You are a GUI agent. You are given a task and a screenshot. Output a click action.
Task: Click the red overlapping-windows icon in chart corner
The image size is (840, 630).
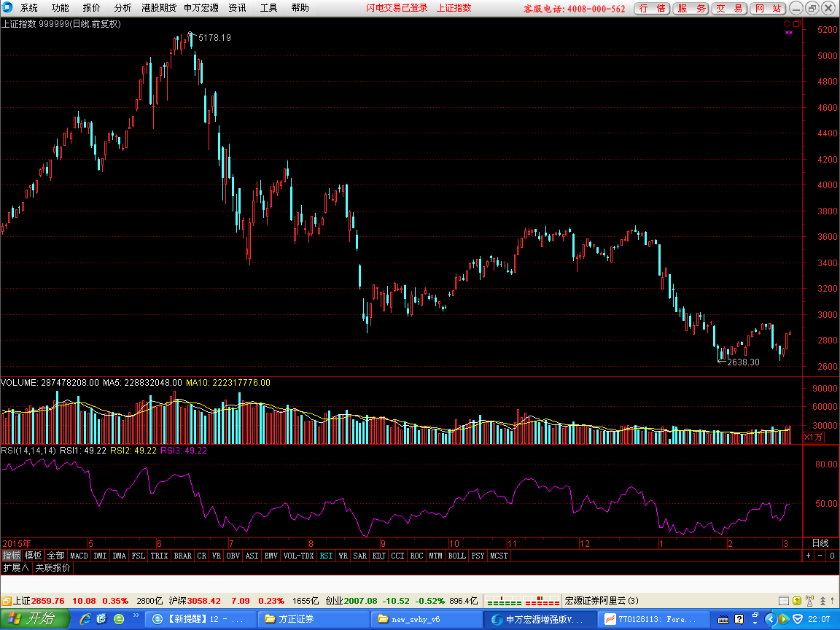797,23
